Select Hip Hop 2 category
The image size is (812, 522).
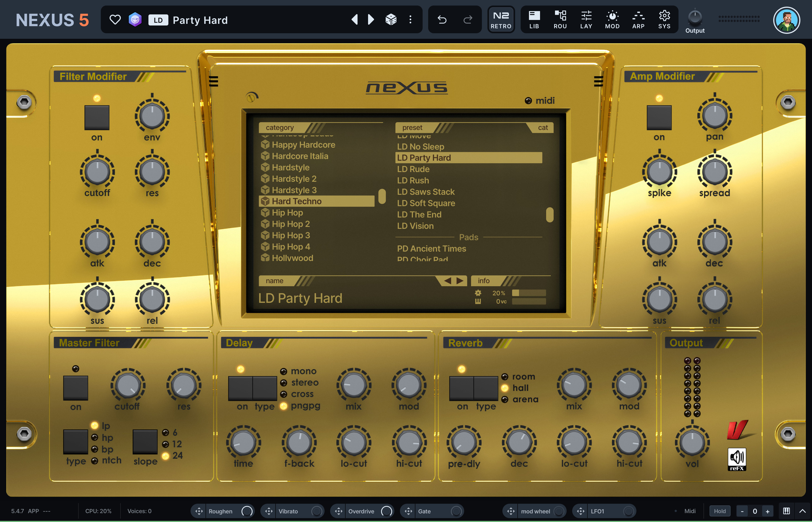(291, 224)
